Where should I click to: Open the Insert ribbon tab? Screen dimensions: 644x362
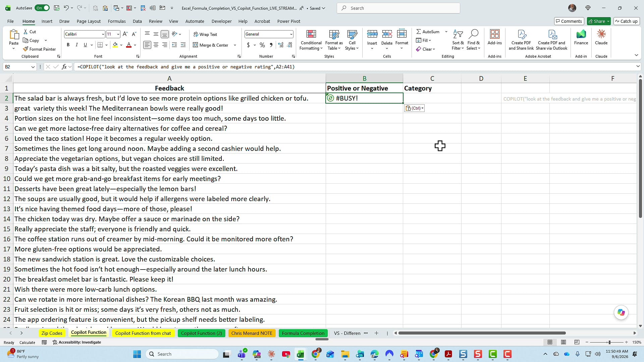(47, 21)
